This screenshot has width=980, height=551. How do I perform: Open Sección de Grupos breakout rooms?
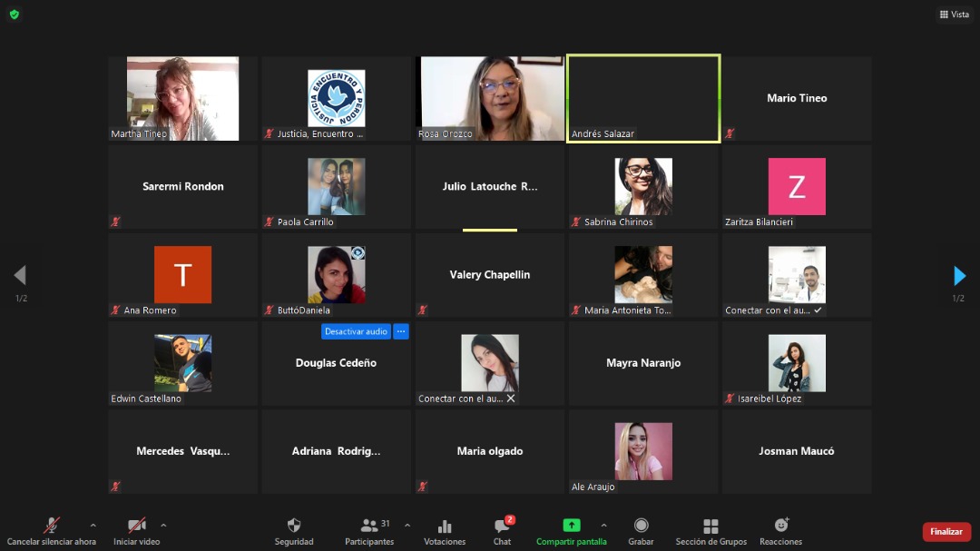[710, 532]
